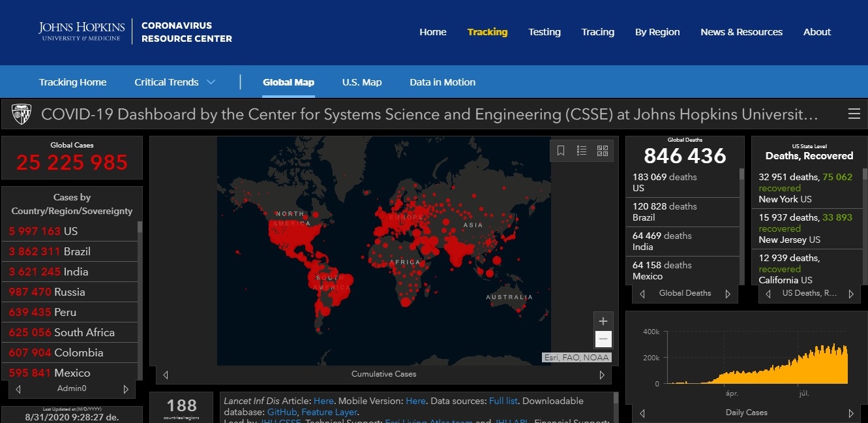Click the Johns Hopkins shield logo

point(22,114)
